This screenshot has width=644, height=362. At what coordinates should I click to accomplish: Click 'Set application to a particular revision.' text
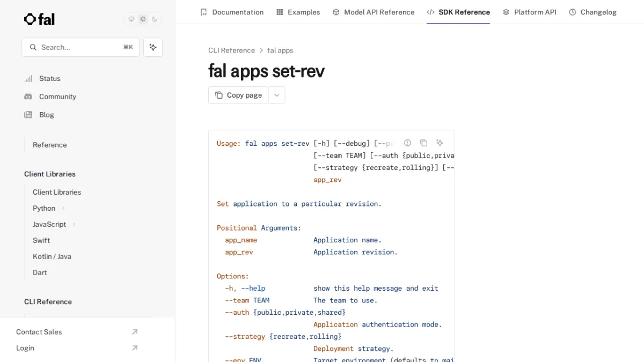[299, 204]
